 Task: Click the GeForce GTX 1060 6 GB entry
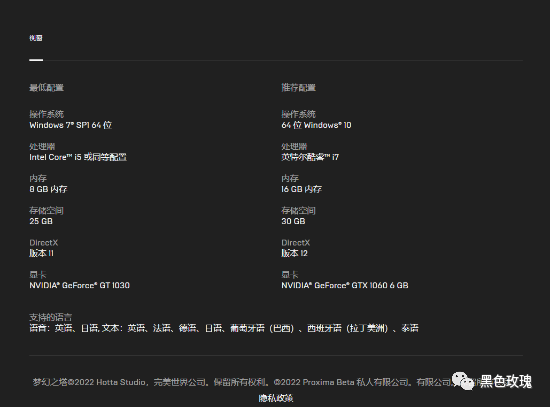(345, 285)
